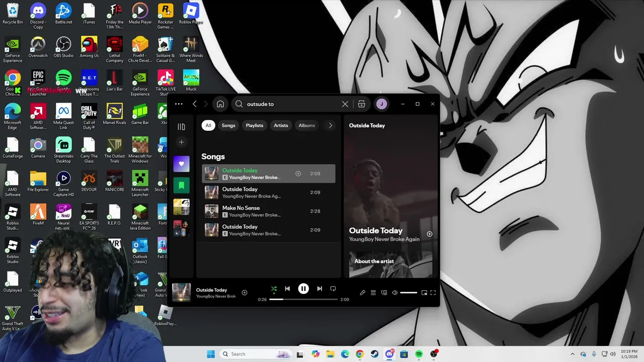
Task: Open the Spotify play queue
Action: pyautogui.click(x=373, y=293)
